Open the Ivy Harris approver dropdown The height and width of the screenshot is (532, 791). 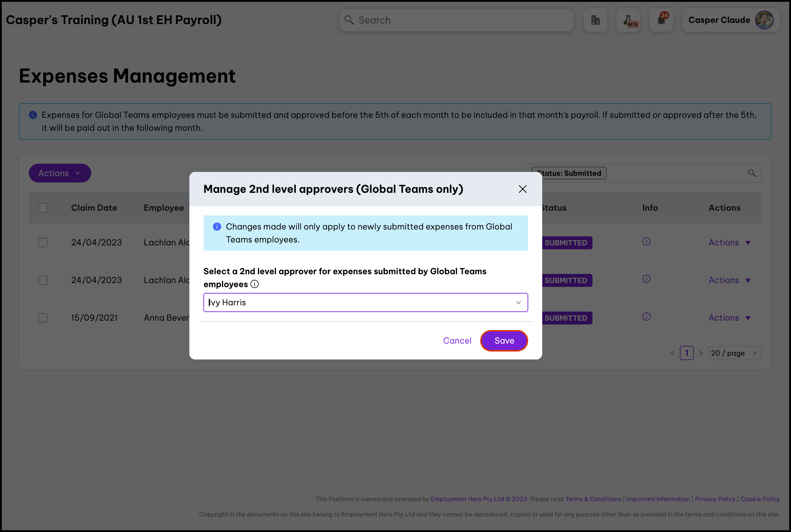(x=366, y=302)
